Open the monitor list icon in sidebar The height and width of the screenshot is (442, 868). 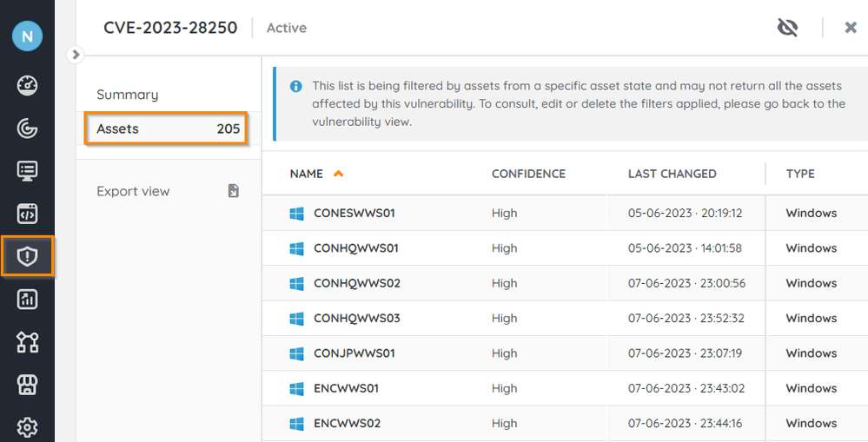(27, 170)
